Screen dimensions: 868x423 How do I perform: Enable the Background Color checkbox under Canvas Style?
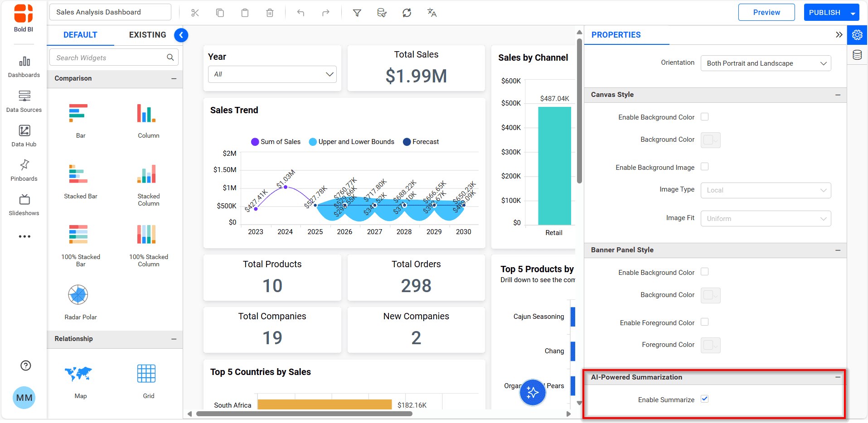pos(704,117)
